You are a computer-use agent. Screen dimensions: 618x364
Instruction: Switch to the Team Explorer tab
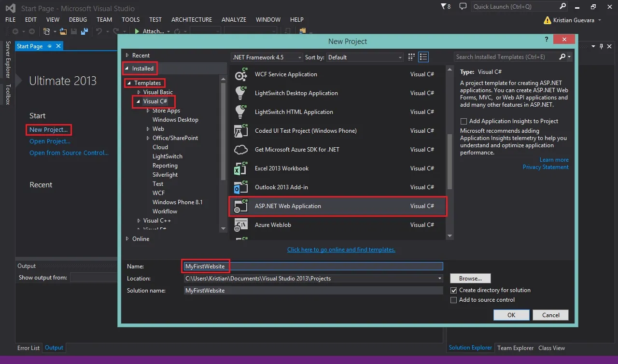(515, 348)
